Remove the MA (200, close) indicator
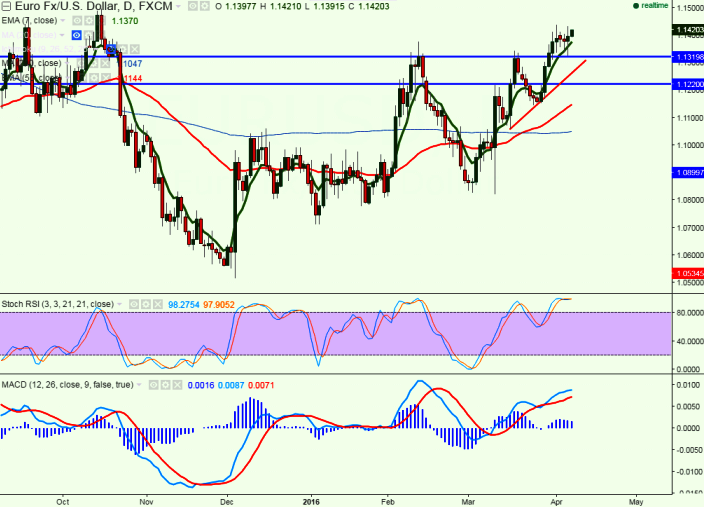 [x=105, y=64]
